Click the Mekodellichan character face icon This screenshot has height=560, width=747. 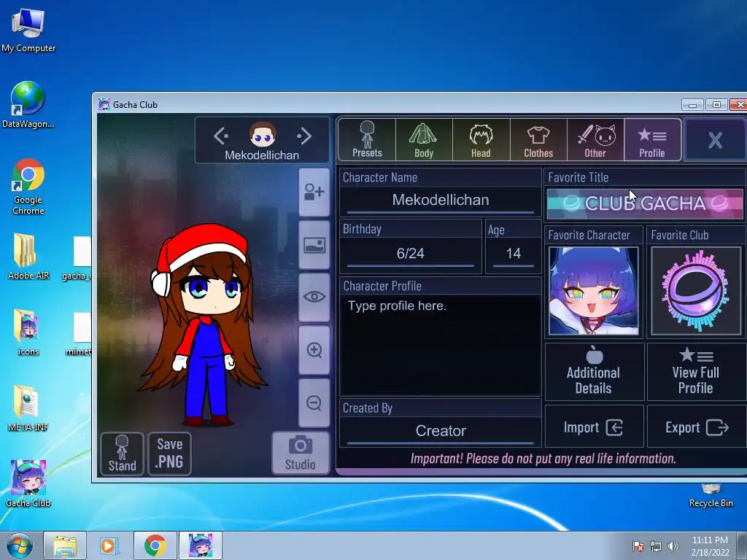(x=263, y=135)
